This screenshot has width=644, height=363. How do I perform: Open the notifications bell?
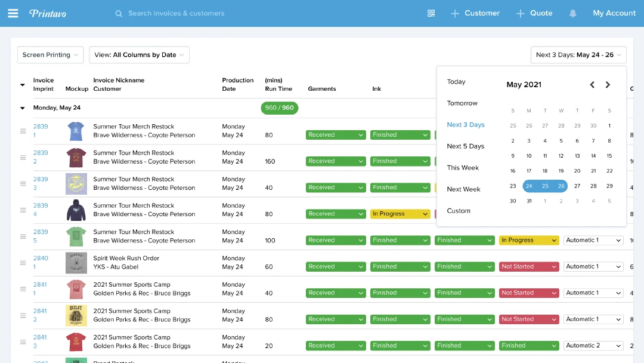click(572, 14)
